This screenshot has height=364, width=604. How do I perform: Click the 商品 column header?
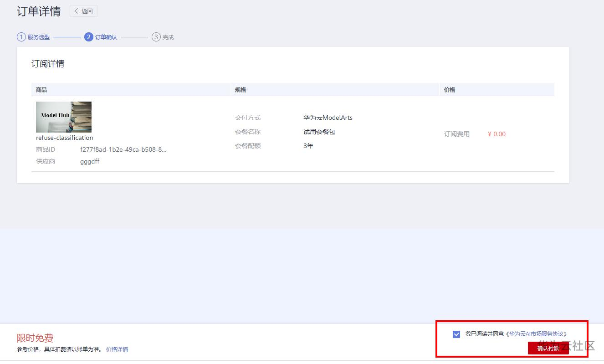(41, 90)
